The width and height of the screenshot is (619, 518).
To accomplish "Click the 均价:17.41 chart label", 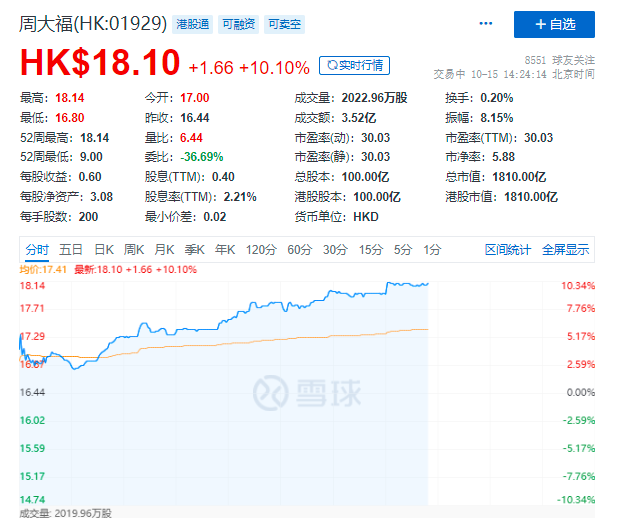I will [x=43, y=270].
